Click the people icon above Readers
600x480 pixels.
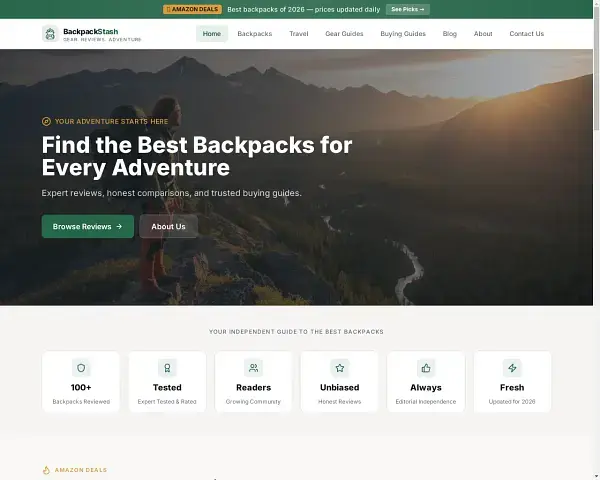(x=253, y=367)
